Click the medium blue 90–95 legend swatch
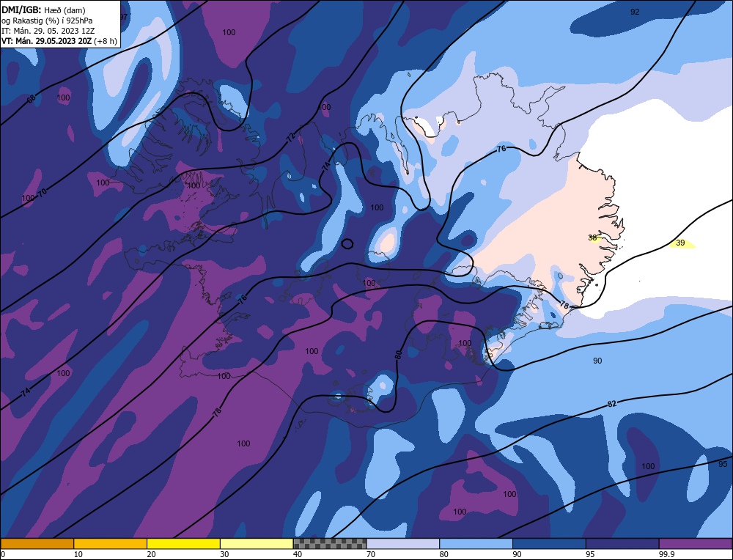This screenshot has height=560, width=733. click(x=549, y=544)
